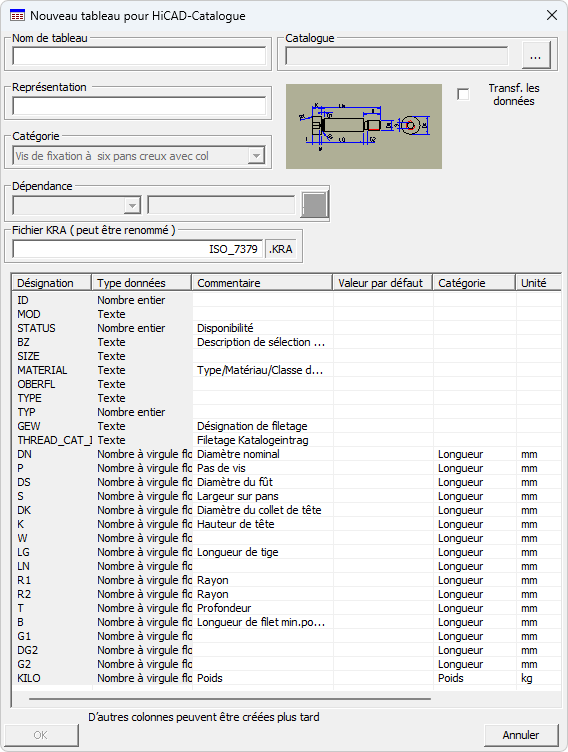
Task: Click the Représentation text field
Action: pos(139,106)
